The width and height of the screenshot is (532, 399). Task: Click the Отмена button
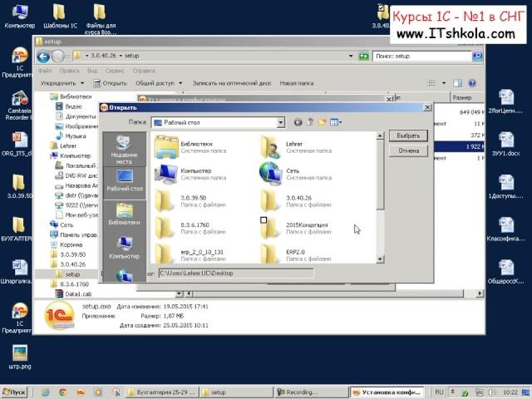click(408, 150)
